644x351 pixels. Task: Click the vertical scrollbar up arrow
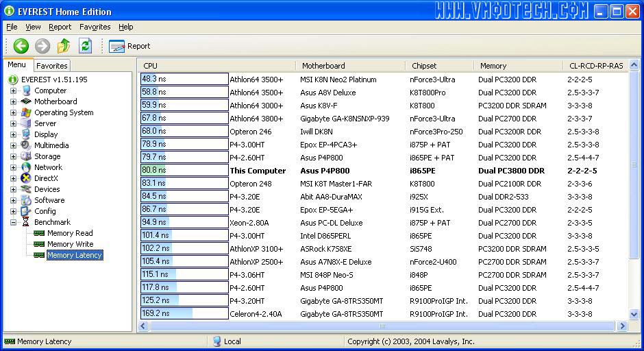(x=634, y=65)
